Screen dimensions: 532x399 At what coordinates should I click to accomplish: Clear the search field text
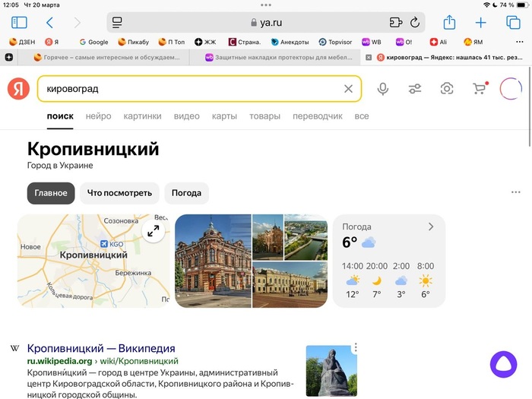[x=348, y=89]
